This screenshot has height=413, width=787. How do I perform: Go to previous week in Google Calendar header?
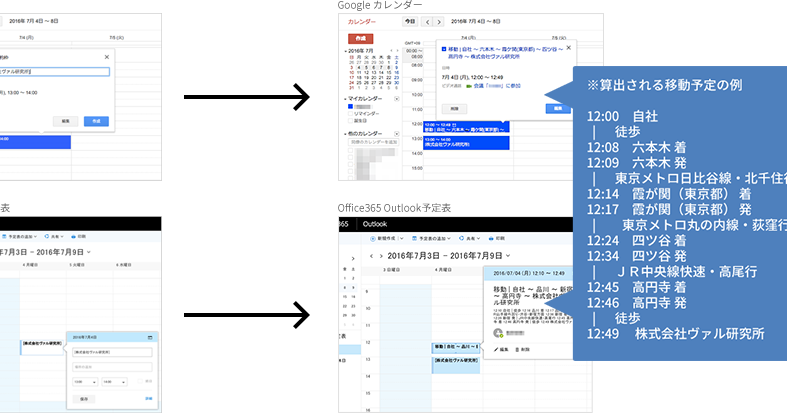coord(427,22)
